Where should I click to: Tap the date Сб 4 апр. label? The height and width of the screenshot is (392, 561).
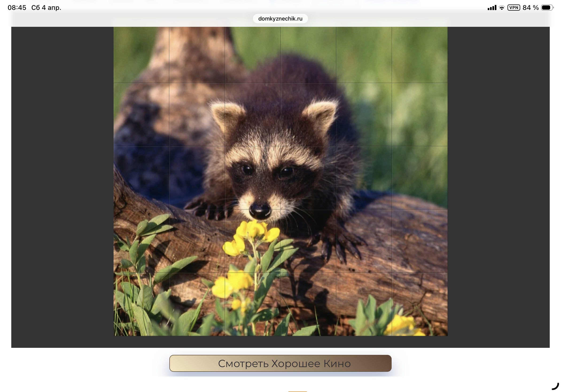pos(46,8)
